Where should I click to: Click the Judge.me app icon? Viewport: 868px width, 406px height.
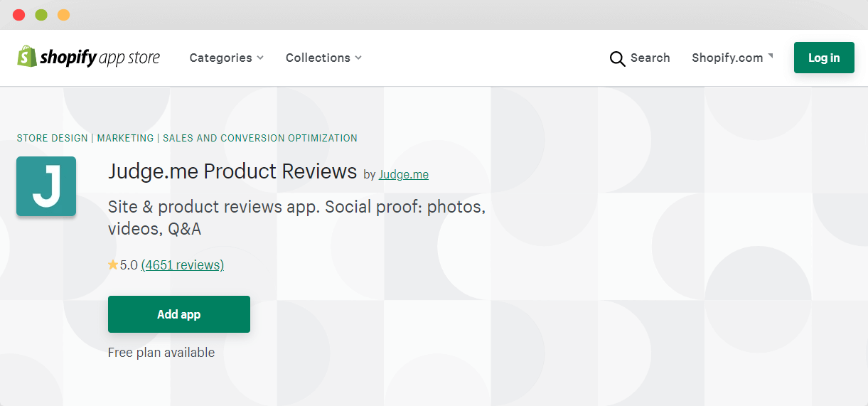pos(46,186)
